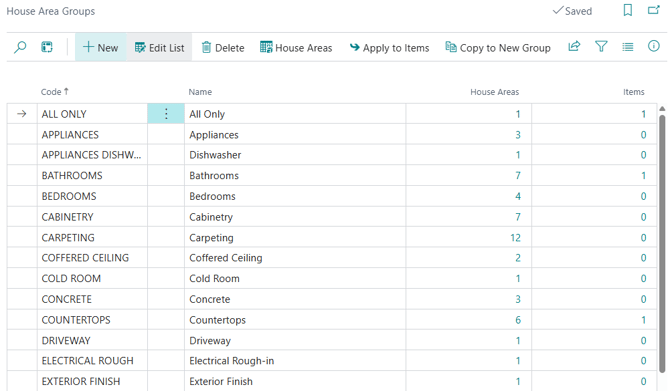Open Items count for Bathrooms row
Screen dimensions: 670x391
[x=644, y=176]
